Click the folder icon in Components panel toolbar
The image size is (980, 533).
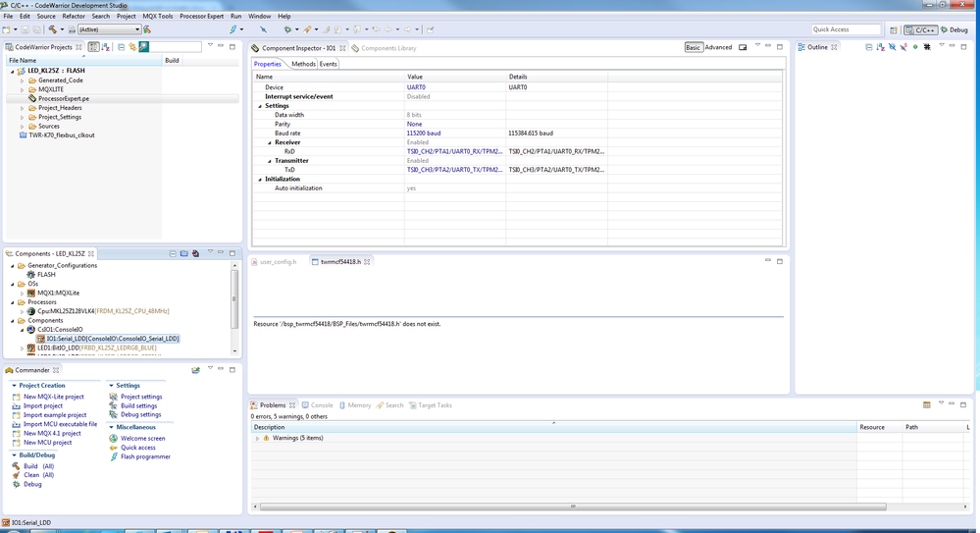(x=183, y=253)
